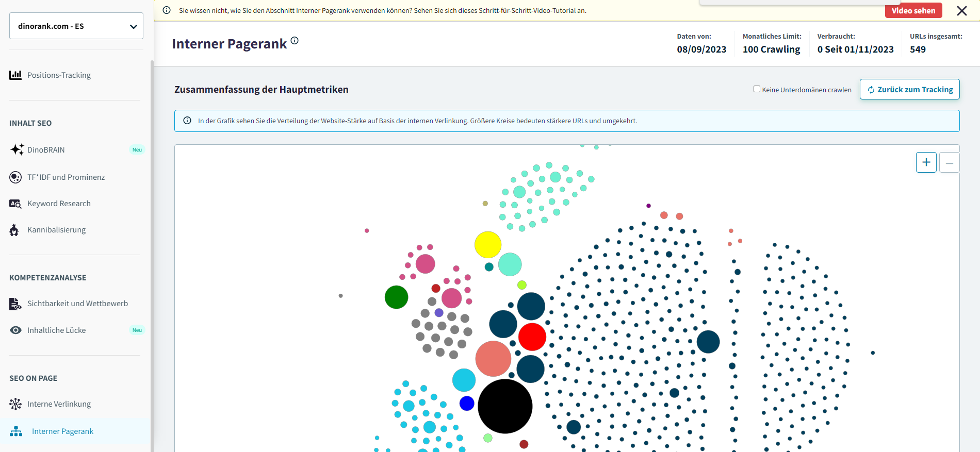980x452 pixels.
Task: Zoom in the graph with plus button
Action: (x=926, y=162)
